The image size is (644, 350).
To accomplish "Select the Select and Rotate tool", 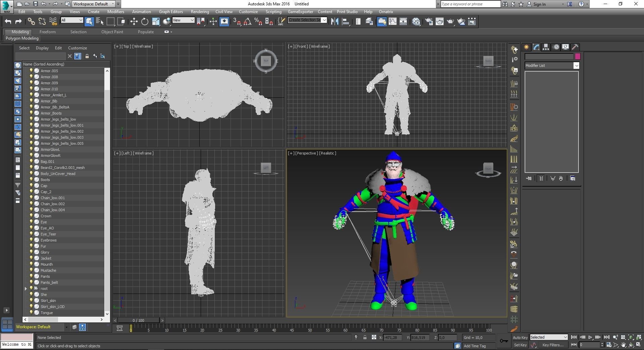I will click(x=145, y=21).
